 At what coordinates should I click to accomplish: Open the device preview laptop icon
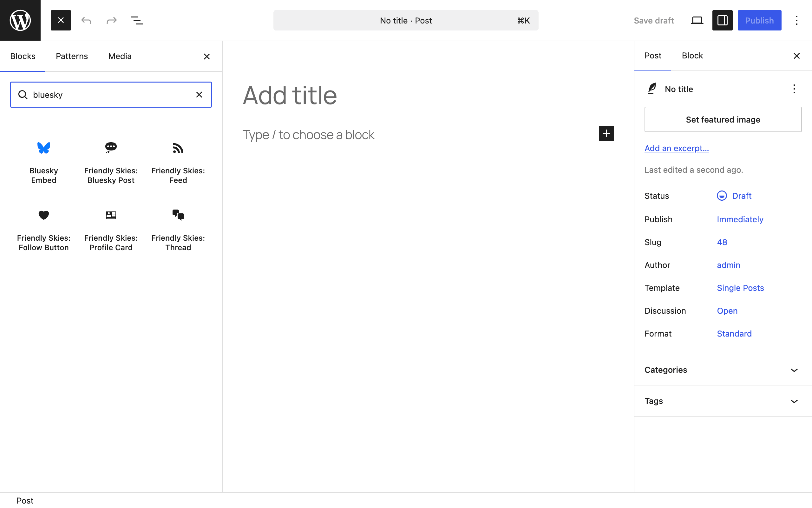pyautogui.click(x=697, y=20)
